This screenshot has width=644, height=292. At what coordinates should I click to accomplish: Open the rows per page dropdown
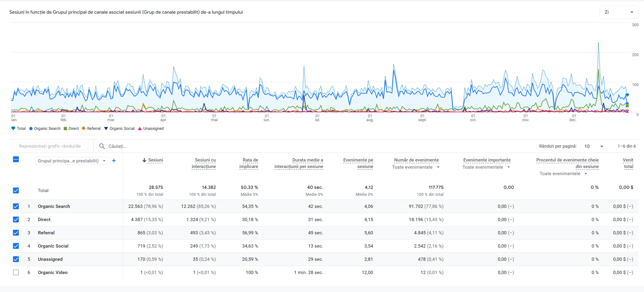594,146
